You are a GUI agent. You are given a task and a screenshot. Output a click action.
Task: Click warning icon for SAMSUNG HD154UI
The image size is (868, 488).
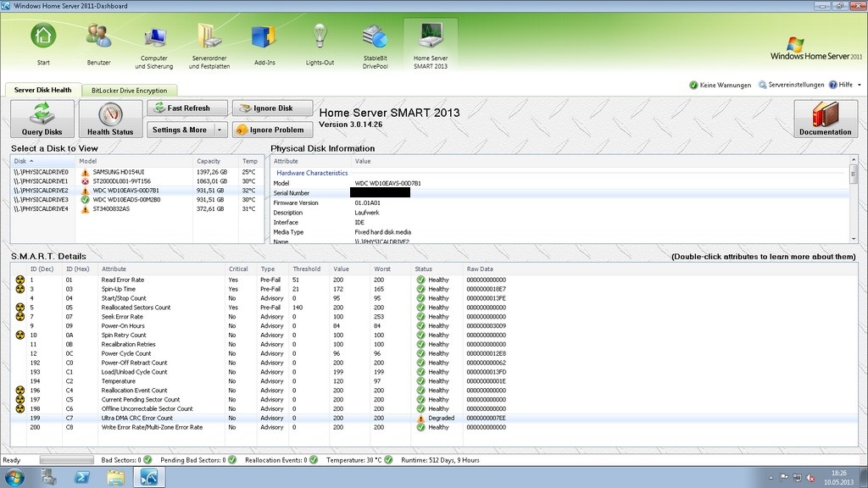point(86,172)
